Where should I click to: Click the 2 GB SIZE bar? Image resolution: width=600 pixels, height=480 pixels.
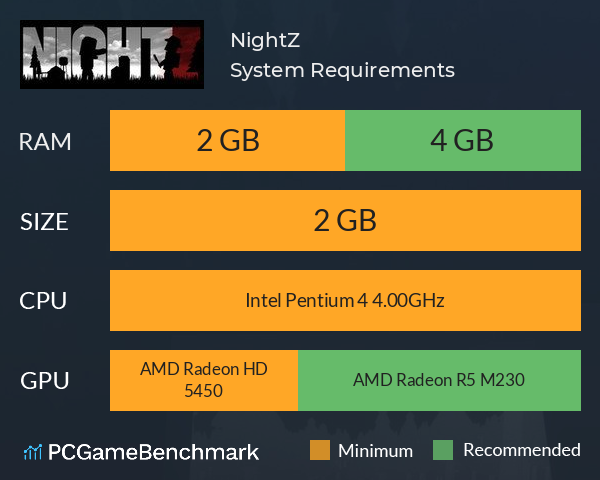[x=346, y=220]
